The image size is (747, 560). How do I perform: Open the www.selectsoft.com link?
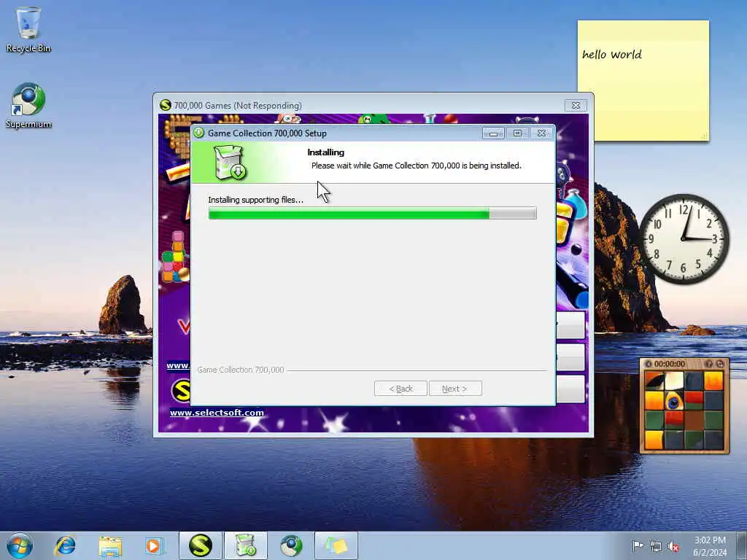tap(217, 413)
